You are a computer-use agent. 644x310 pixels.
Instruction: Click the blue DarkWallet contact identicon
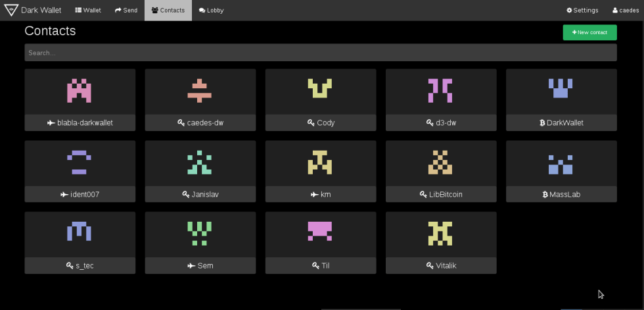click(x=561, y=89)
